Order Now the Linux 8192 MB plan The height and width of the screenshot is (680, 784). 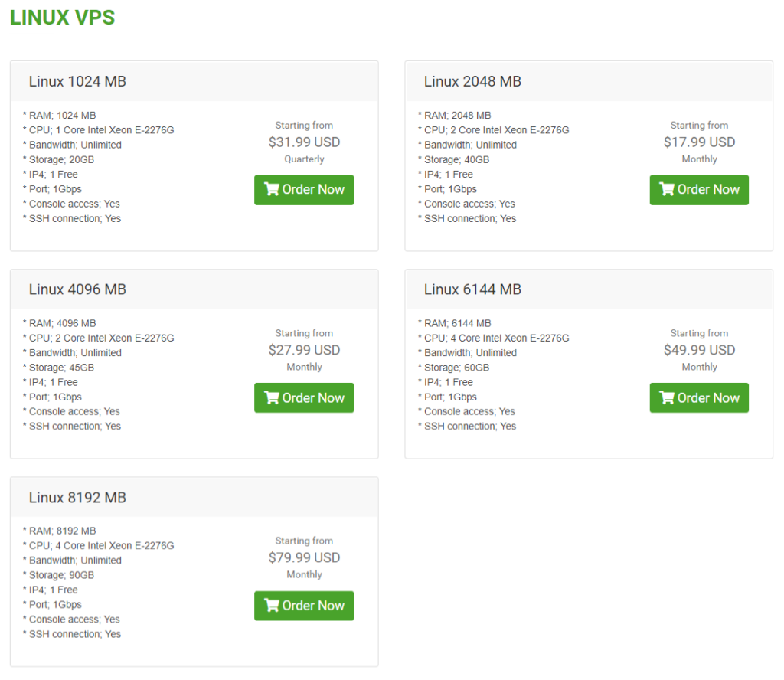[304, 605]
